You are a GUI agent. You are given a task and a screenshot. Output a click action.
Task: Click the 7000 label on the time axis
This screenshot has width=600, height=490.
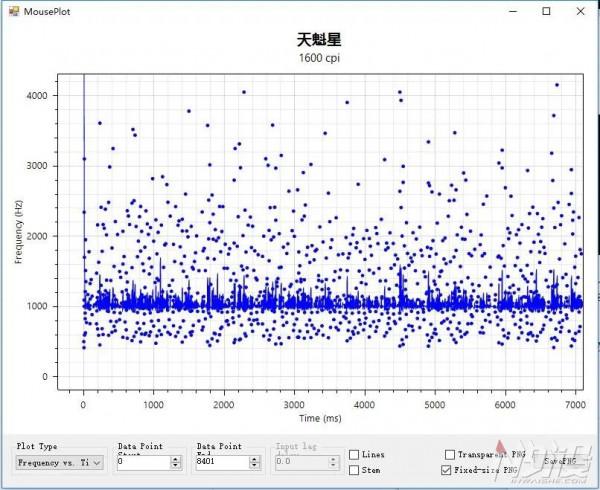point(575,405)
